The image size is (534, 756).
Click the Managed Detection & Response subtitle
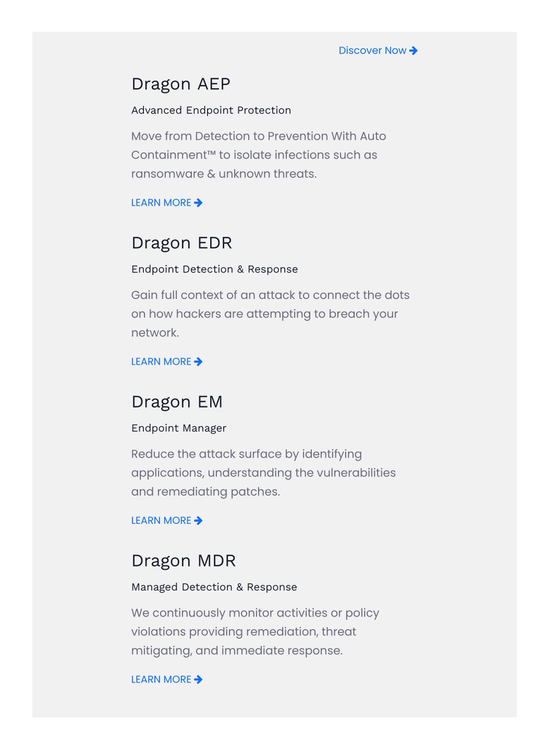pos(214,587)
